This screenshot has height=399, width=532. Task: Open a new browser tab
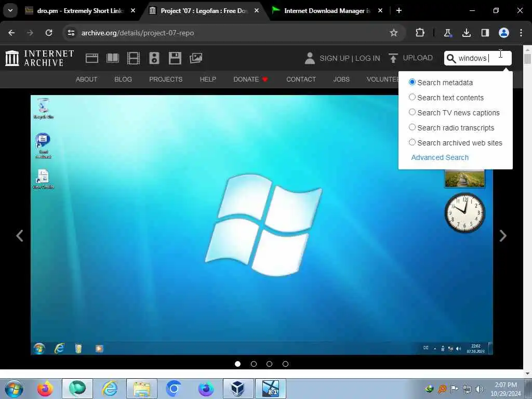[399, 11]
